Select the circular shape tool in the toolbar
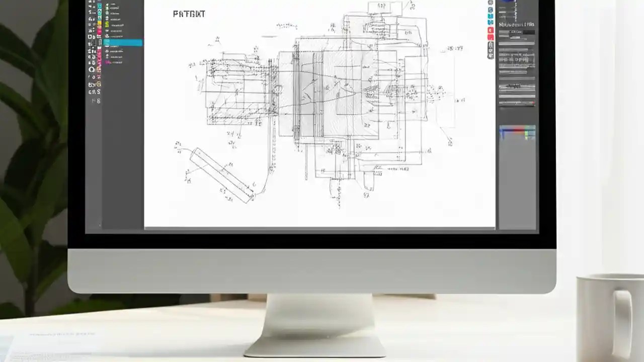 [91, 70]
